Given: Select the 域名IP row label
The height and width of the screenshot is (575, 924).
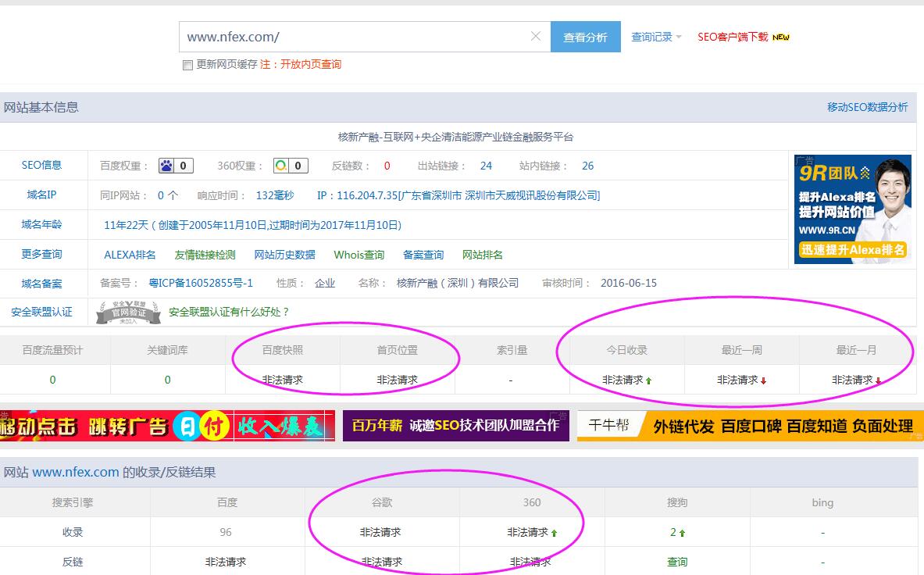Looking at the screenshot, I should pyautogui.click(x=42, y=195).
